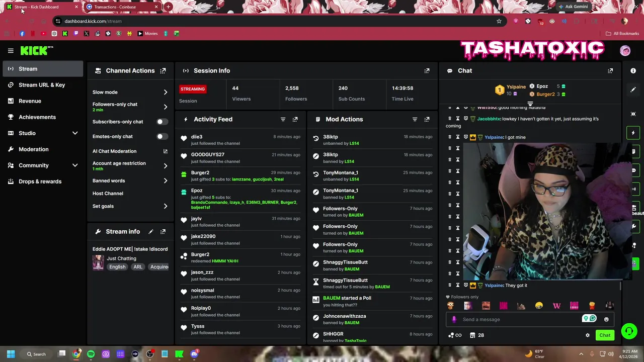Screen dimensions: 644x362
Task: Expand Banned words settings
Action: click(x=165, y=181)
